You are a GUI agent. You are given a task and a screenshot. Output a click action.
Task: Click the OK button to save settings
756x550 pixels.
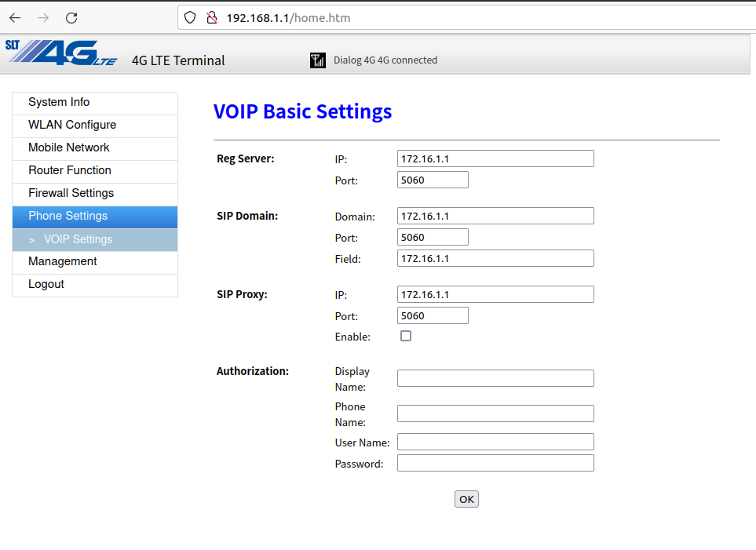466,499
